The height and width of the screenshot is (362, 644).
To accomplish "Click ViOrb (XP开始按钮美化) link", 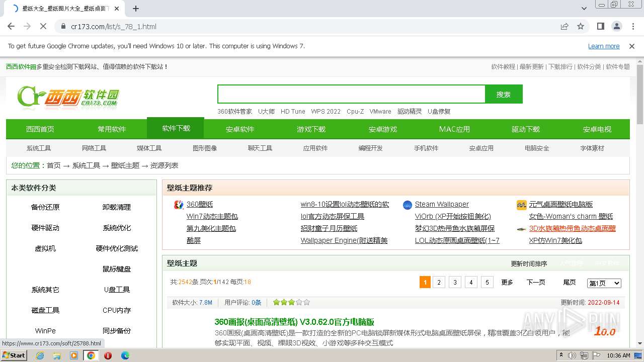I will tap(453, 217).
